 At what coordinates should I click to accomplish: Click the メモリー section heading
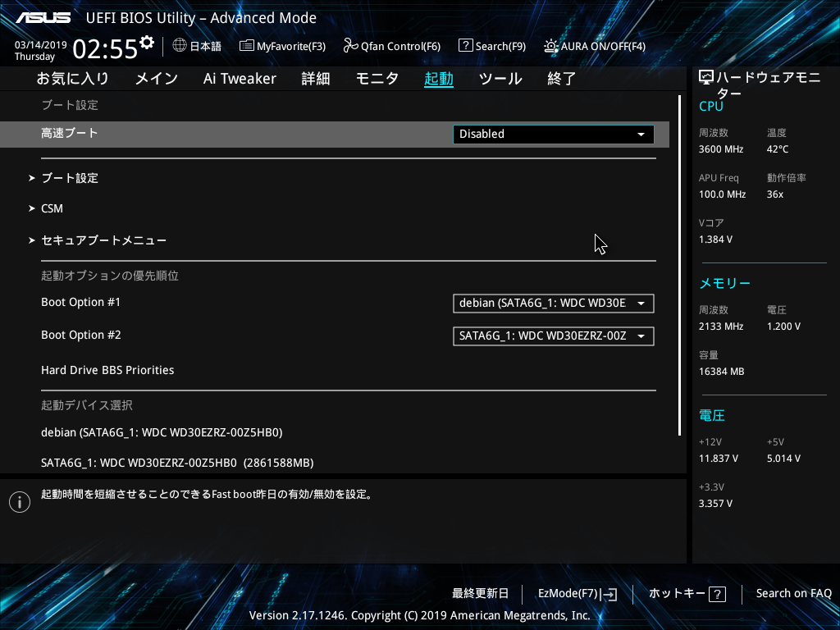coord(725,283)
